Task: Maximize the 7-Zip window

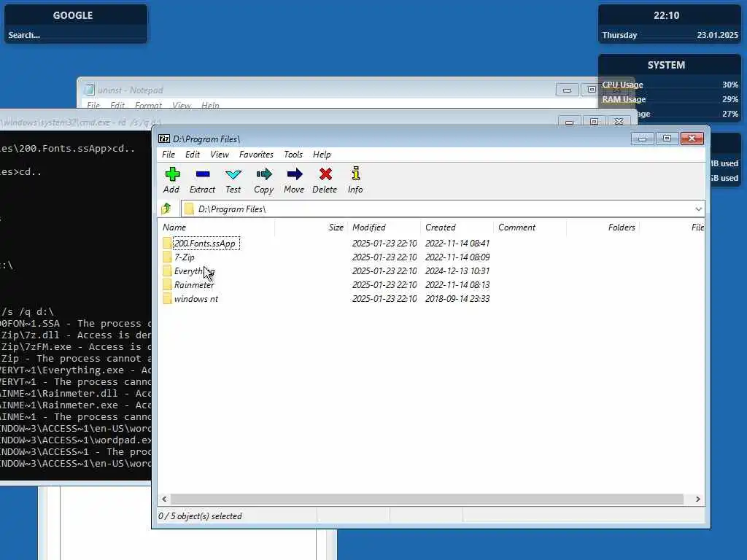Action: [x=667, y=138]
